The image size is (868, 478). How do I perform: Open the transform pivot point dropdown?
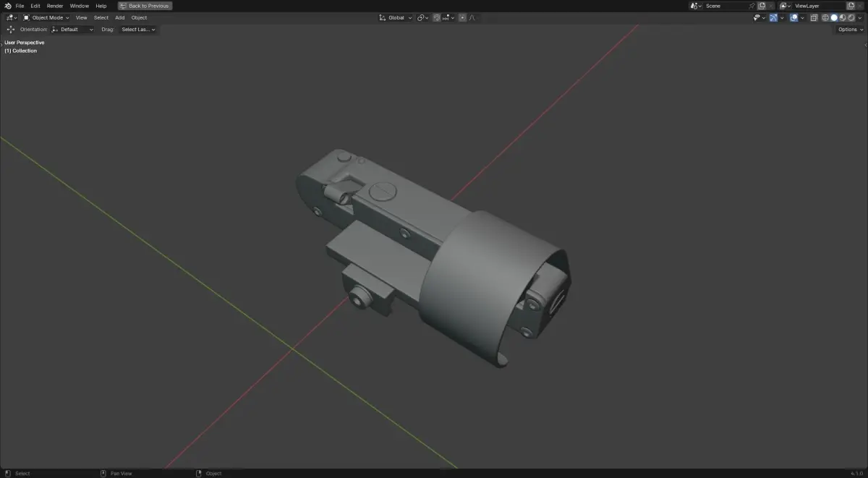point(423,17)
